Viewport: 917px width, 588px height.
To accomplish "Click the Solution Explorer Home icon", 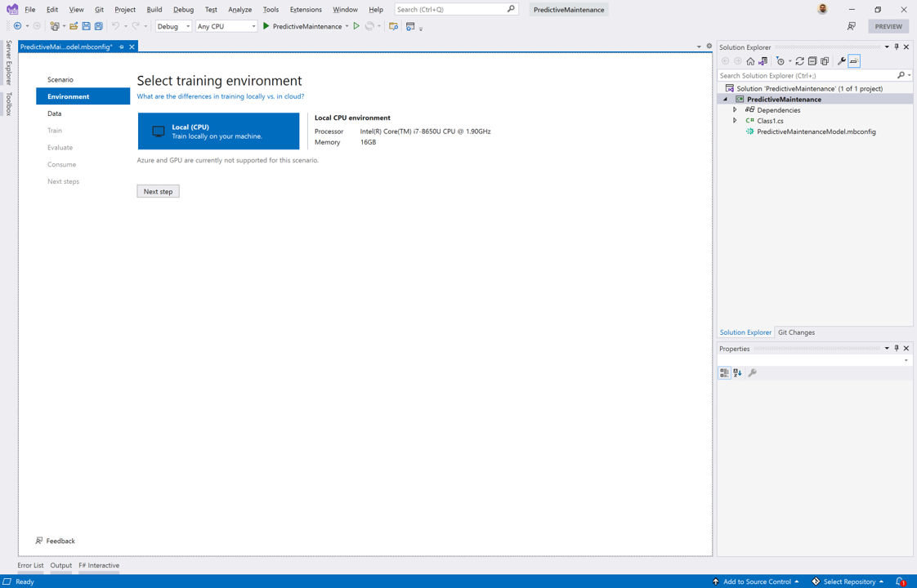I will (x=750, y=60).
